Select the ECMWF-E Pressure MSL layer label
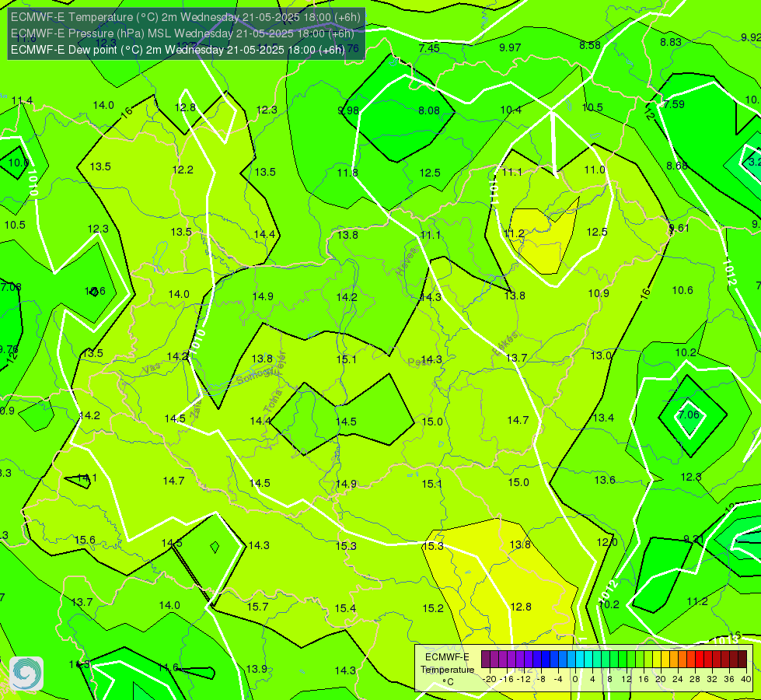The image size is (761, 700). pos(183,33)
